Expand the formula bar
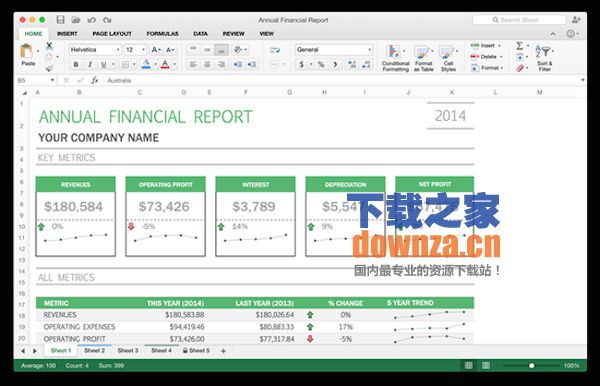Screen dimensions: 600x386 tap(582, 80)
